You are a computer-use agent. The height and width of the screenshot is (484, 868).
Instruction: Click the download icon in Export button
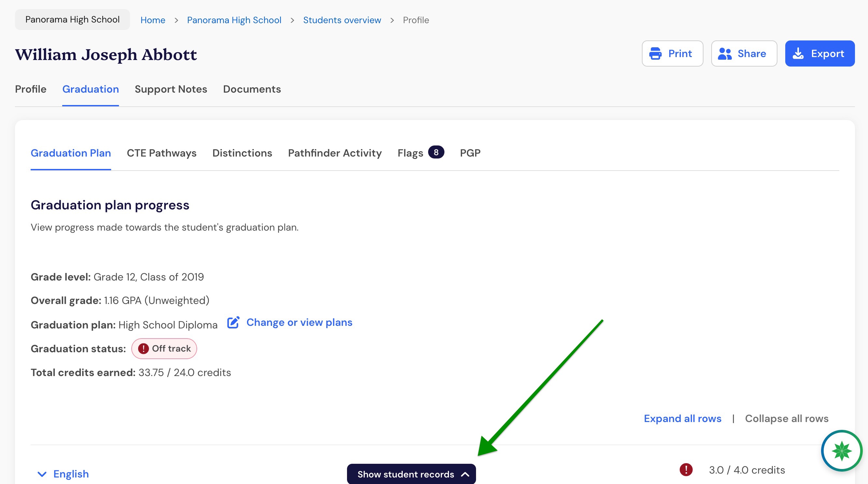click(x=798, y=53)
